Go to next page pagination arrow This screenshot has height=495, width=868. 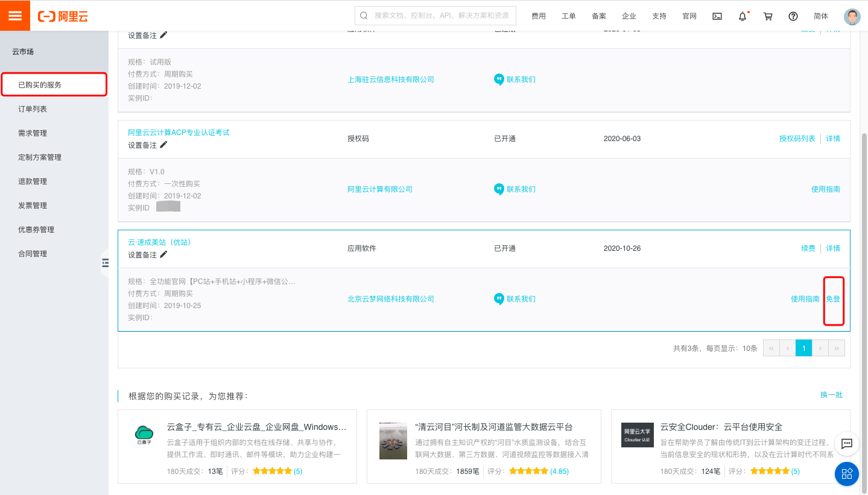point(820,348)
